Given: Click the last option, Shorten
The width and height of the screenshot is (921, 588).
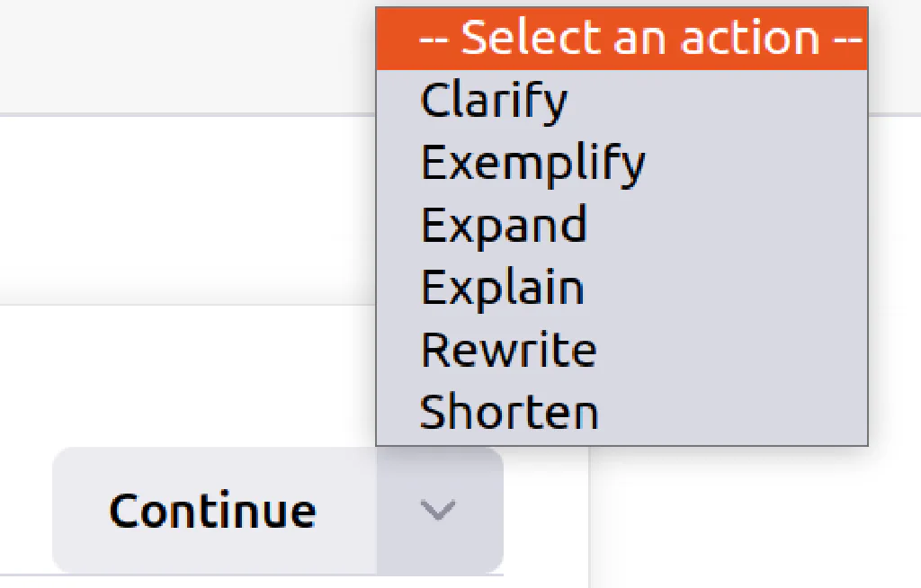Looking at the screenshot, I should [x=622, y=412].
